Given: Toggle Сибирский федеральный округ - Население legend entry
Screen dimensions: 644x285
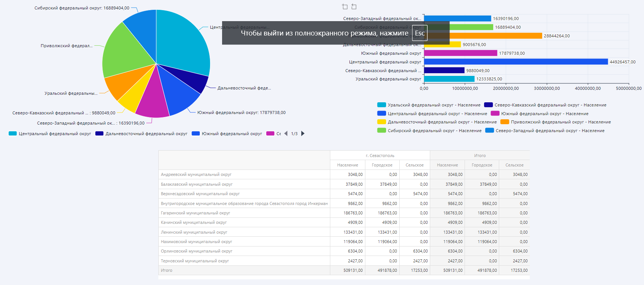Looking at the screenshot, I should [429, 131].
